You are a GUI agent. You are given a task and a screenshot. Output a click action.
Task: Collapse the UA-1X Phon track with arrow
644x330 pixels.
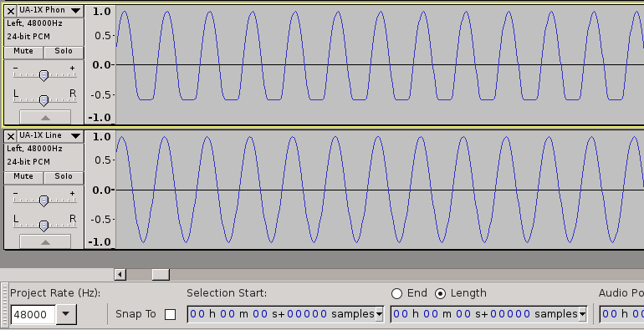click(45, 118)
